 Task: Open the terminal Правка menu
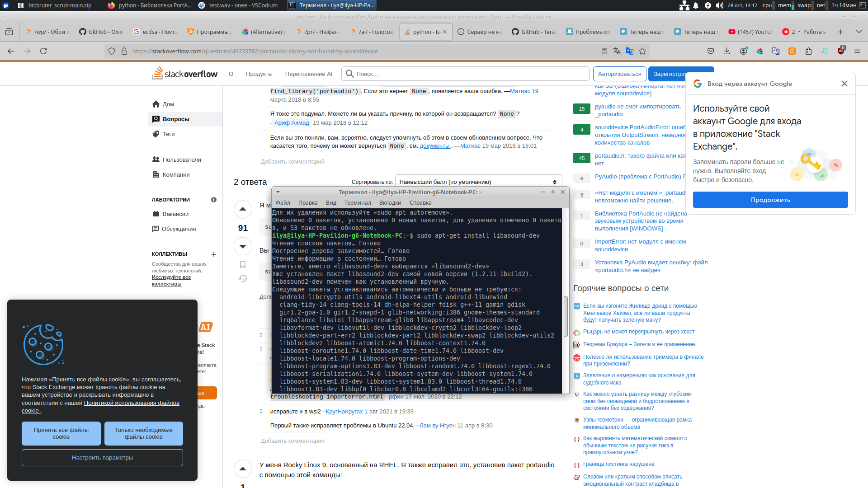[x=308, y=203]
